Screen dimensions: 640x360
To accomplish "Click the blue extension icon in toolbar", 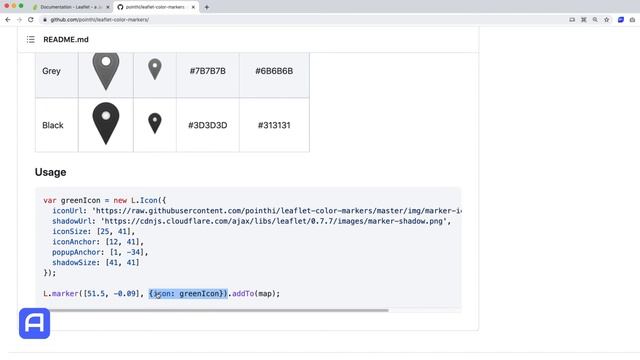I will coord(620,20).
